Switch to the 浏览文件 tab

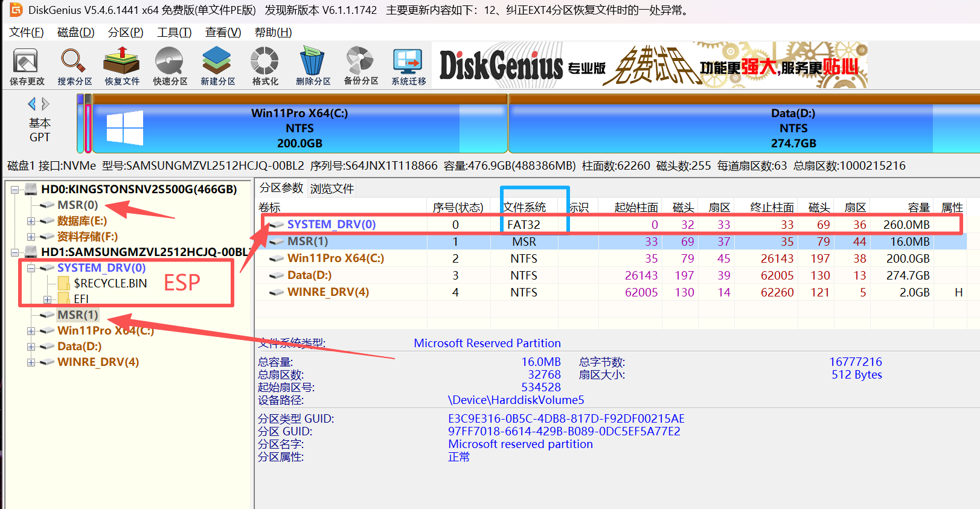point(332,188)
